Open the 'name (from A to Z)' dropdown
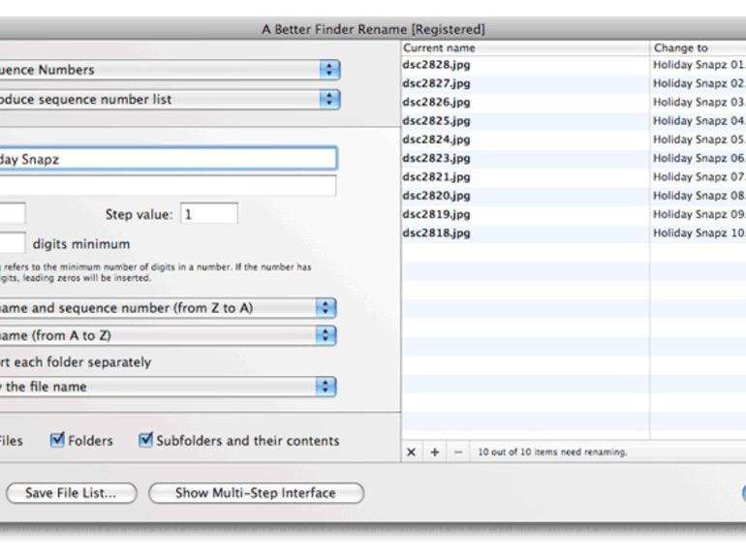The height and width of the screenshot is (560, 746). click(x=168, y=335)
